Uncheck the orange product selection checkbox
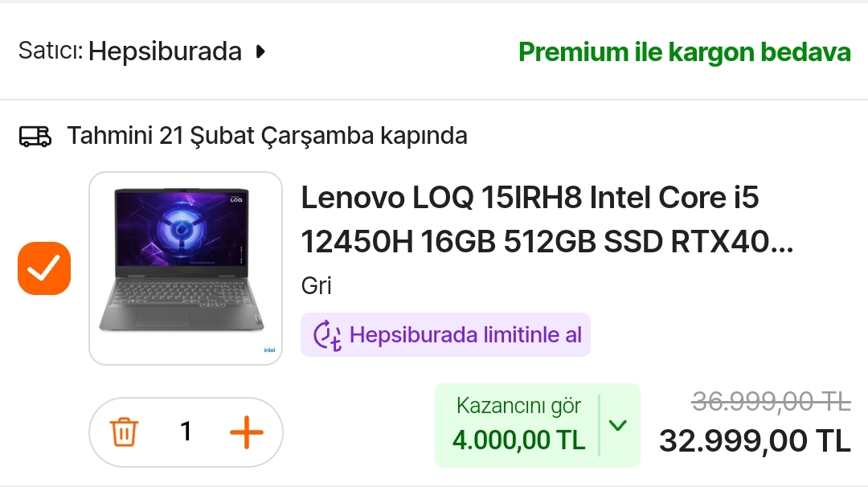 point(44,268)
